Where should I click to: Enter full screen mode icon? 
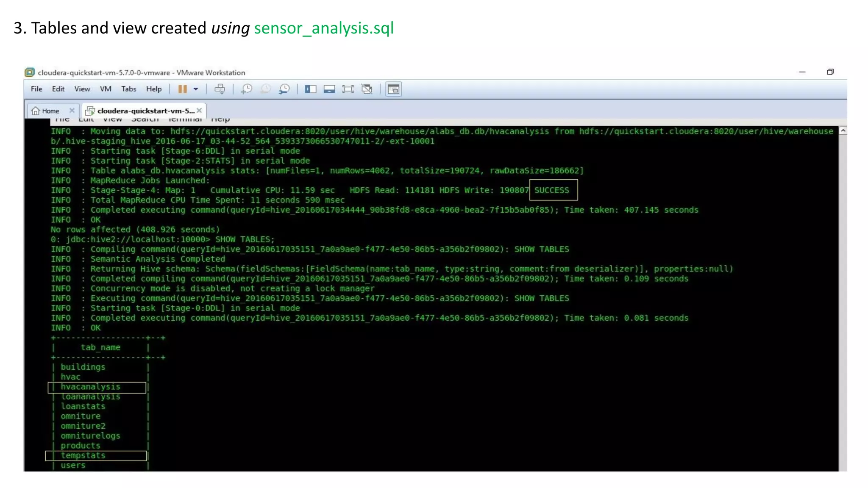coord(348,89)
